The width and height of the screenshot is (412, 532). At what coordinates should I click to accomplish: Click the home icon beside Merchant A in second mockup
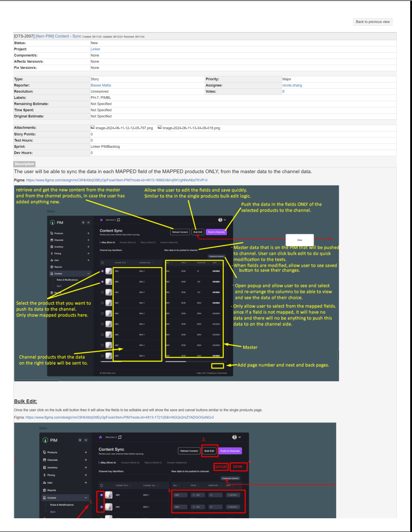pos(101,437)
